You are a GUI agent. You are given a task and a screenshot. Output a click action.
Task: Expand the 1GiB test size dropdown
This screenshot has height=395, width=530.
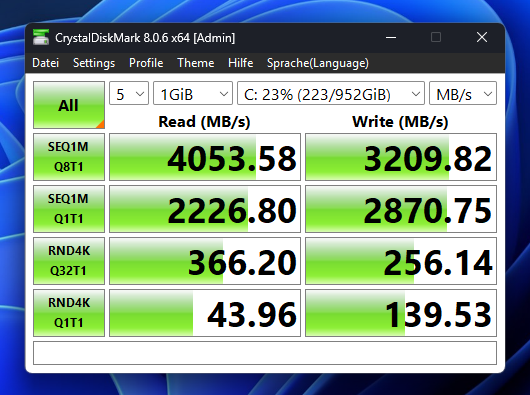tap(193, 93)
